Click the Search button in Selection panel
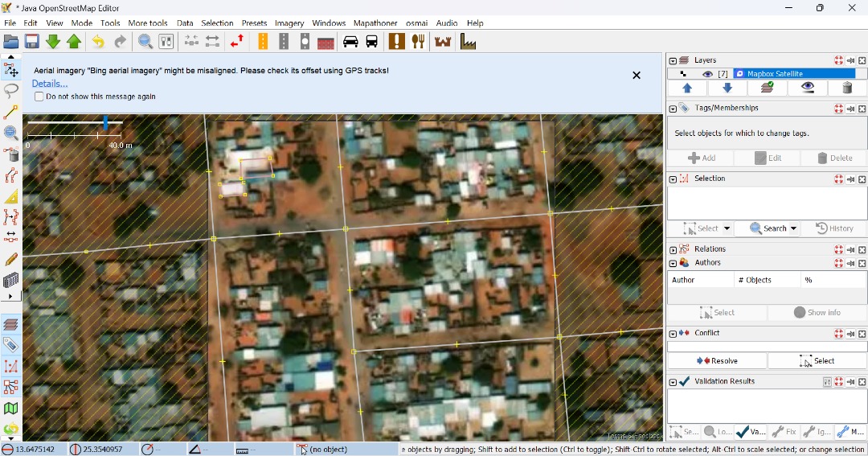This screenshot has width=868, height=456. coord(768,228)
